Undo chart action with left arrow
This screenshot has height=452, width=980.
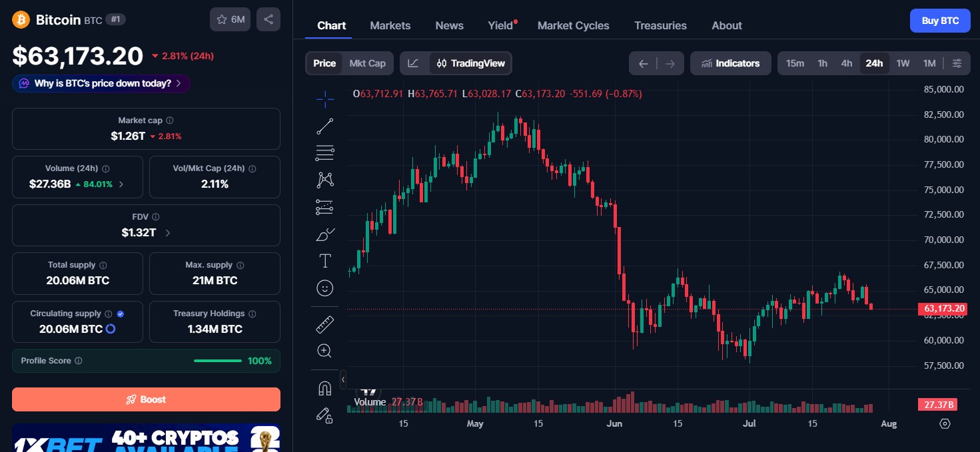643,63
